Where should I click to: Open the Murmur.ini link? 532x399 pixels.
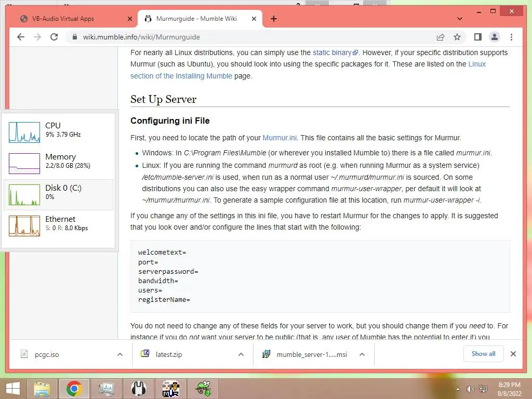coord(279,138)
